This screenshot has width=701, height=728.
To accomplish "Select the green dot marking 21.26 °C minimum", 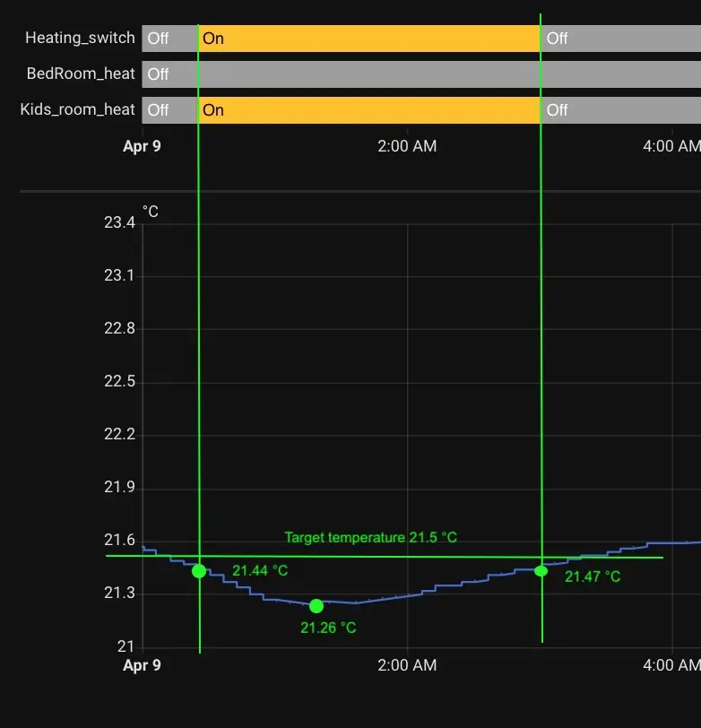I will [x=316, y=606].
